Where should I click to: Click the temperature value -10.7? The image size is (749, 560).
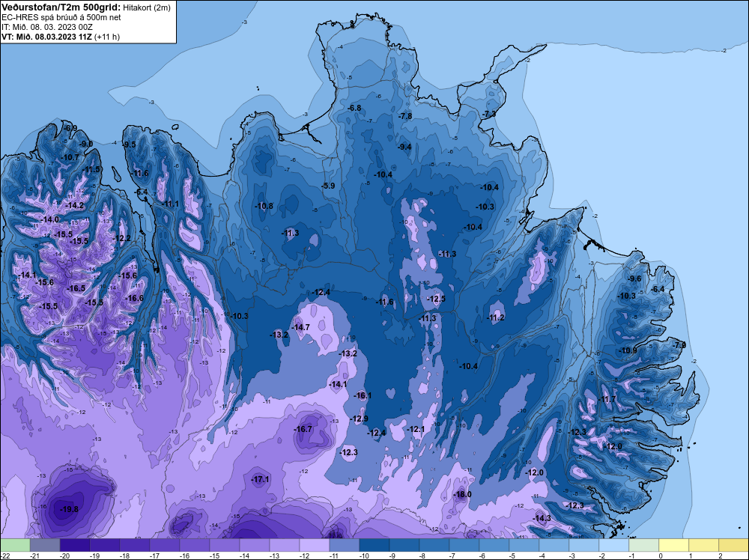pyautogui.click(x=70, y=157)
